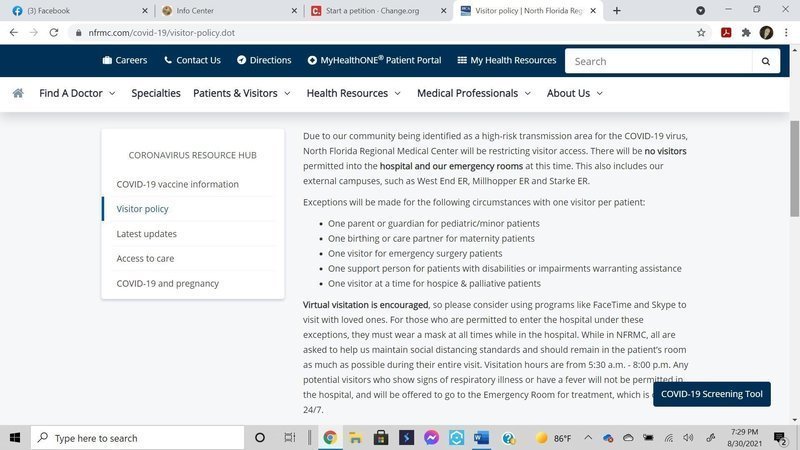Go to the website home icon
The height and width of the screenshot is (450, 800).
[x=18, y=93]
